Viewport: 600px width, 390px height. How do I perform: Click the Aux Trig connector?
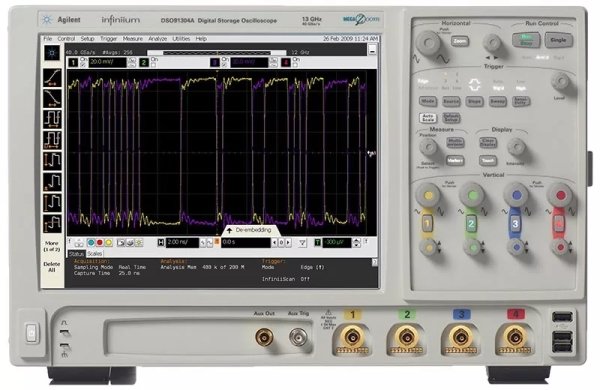pos(298,337)
